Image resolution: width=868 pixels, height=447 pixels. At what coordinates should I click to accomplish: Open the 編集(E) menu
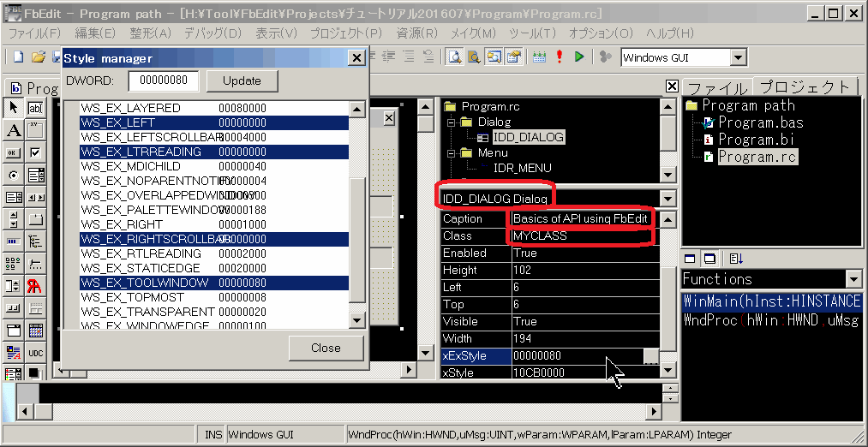[x=94, y=33]
